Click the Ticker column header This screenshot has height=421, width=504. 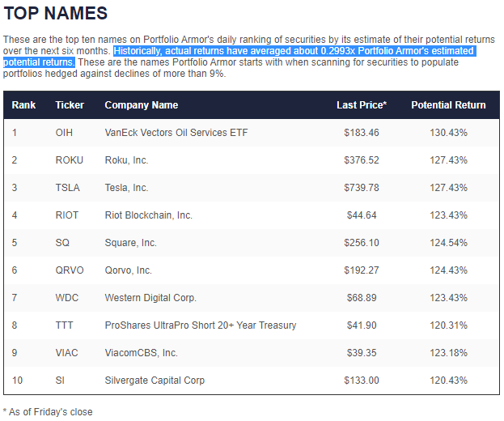pos(70,105)
